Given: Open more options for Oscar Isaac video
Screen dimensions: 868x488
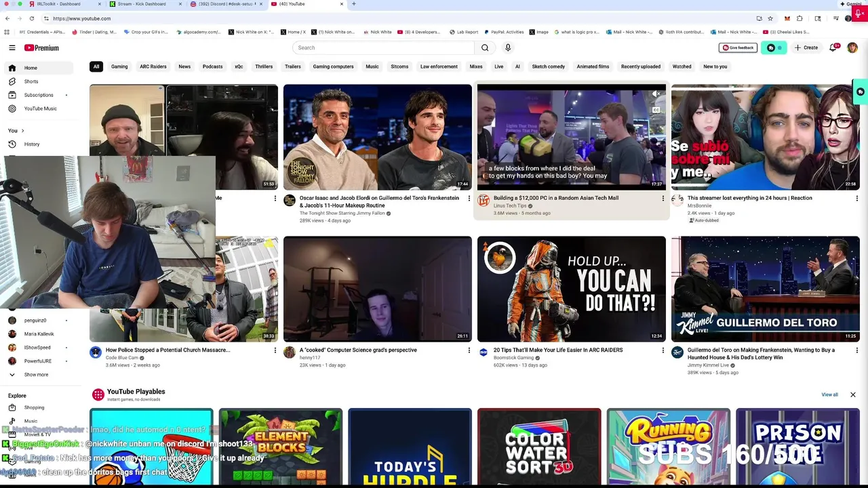Looking at the screenshot, I should [x=469, y=199].
